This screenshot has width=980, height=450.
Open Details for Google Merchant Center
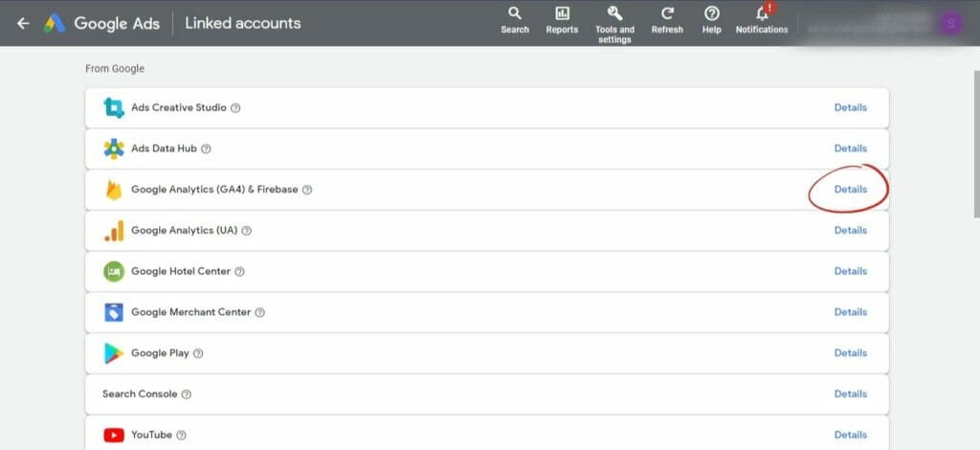[851, 312]
